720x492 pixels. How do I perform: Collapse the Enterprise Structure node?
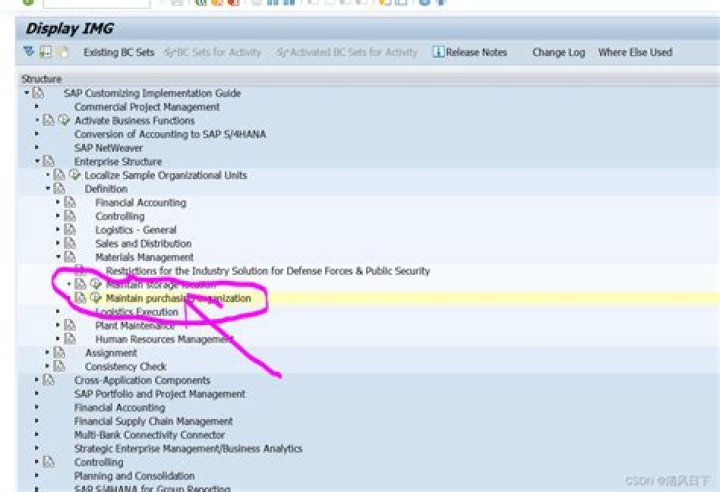[37, 161]
